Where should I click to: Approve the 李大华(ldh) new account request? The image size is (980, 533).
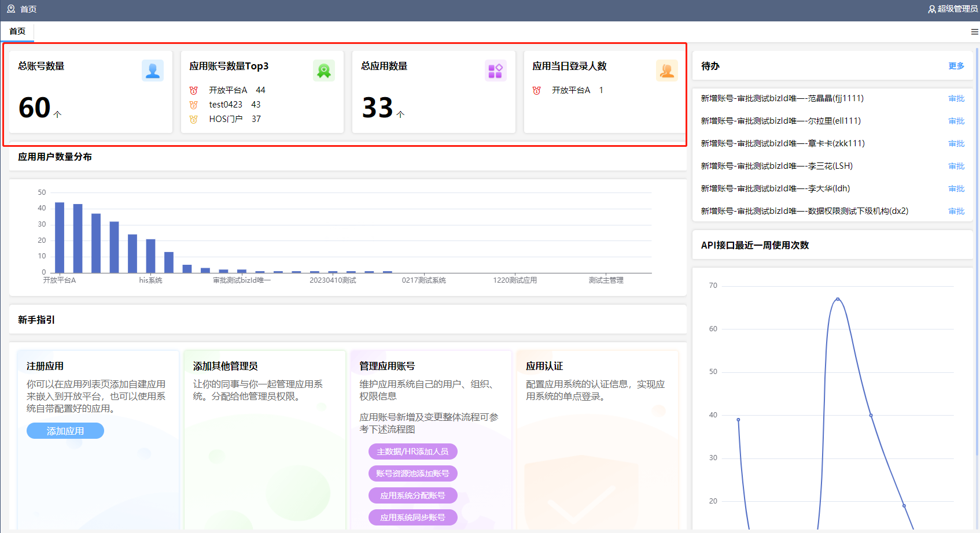click(956, 188)
